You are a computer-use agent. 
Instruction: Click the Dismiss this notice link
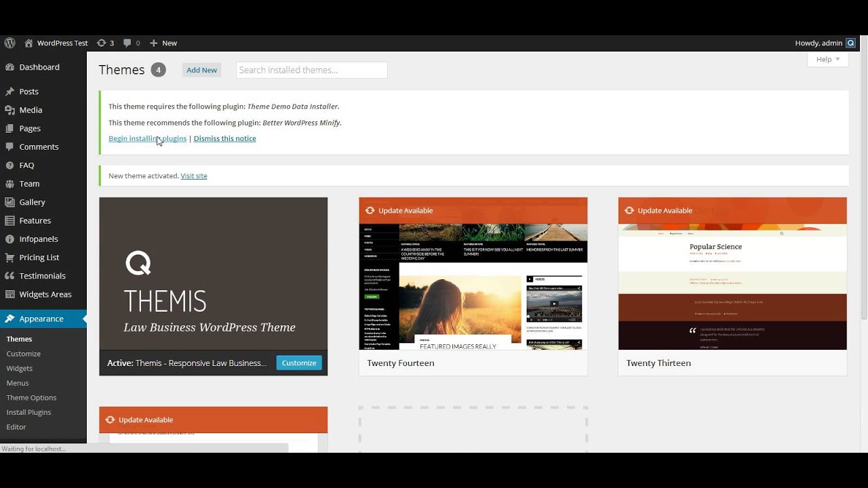point(224,138)
